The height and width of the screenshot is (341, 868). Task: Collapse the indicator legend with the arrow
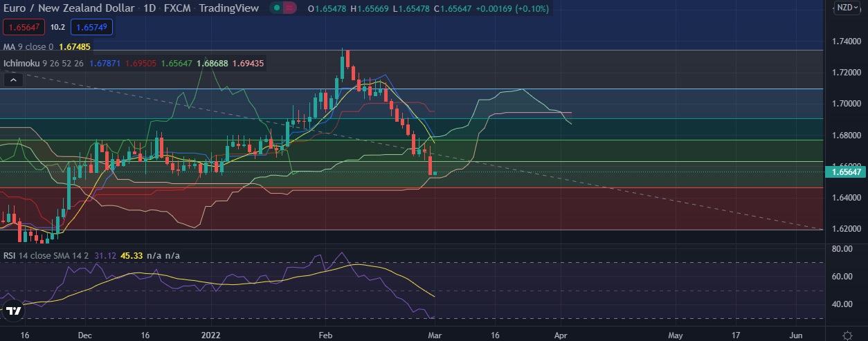(x=12, y=80)
